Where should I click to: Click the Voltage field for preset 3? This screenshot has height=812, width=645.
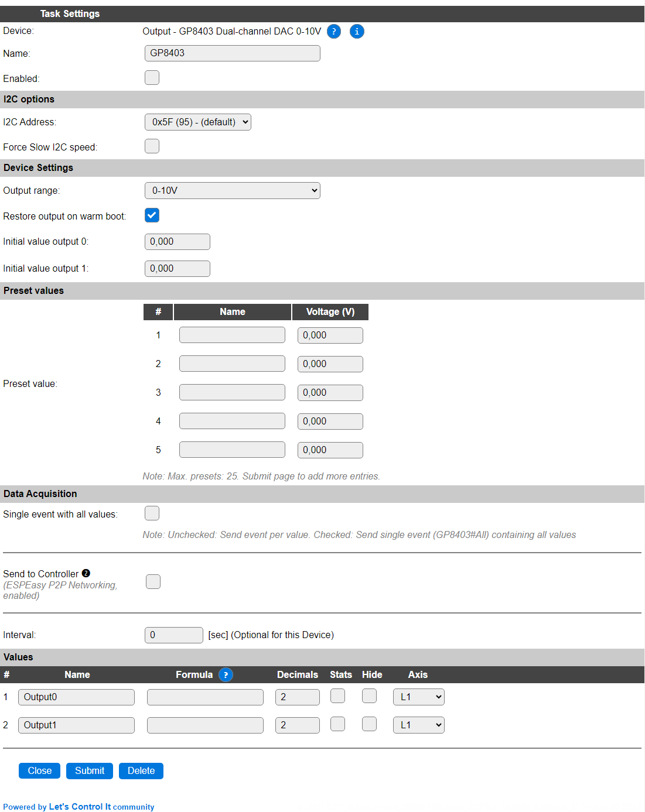click(x=330, y=393)
